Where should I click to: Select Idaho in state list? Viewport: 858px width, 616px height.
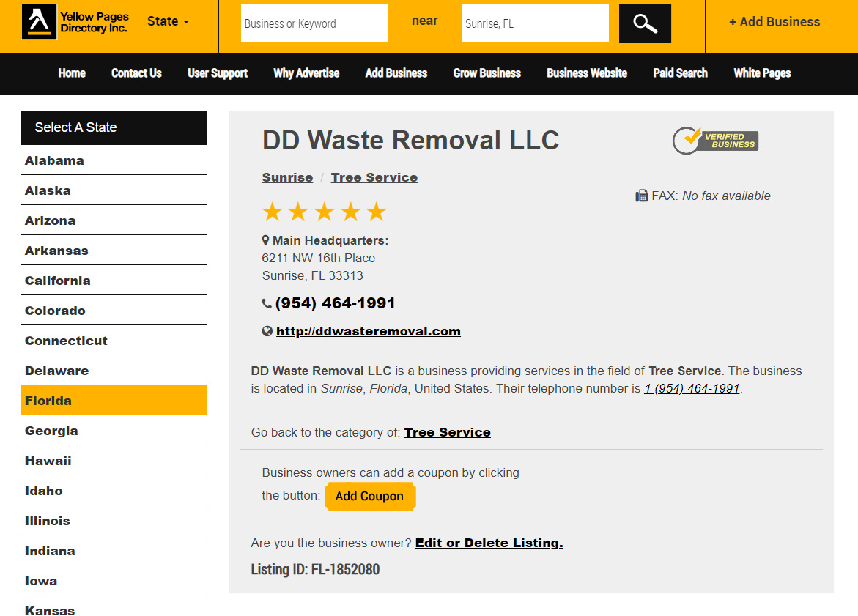coord(114,491)
